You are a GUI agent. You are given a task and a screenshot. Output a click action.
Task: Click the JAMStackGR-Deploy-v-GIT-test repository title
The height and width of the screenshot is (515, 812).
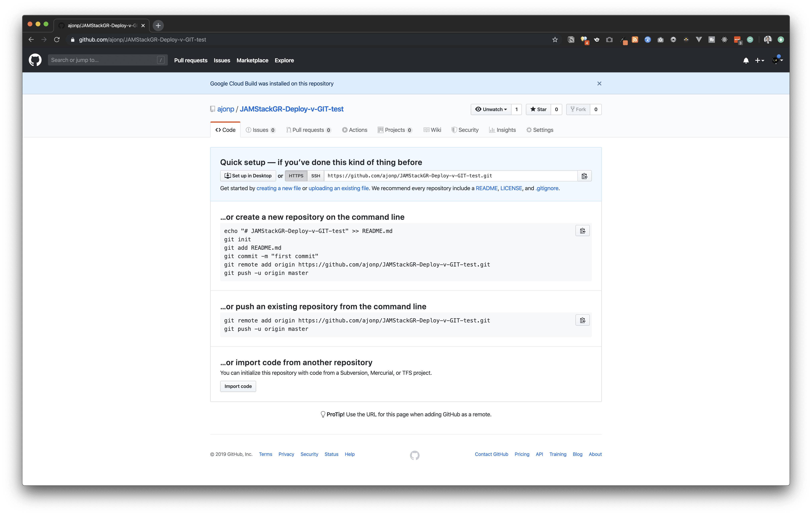point(291,109)
